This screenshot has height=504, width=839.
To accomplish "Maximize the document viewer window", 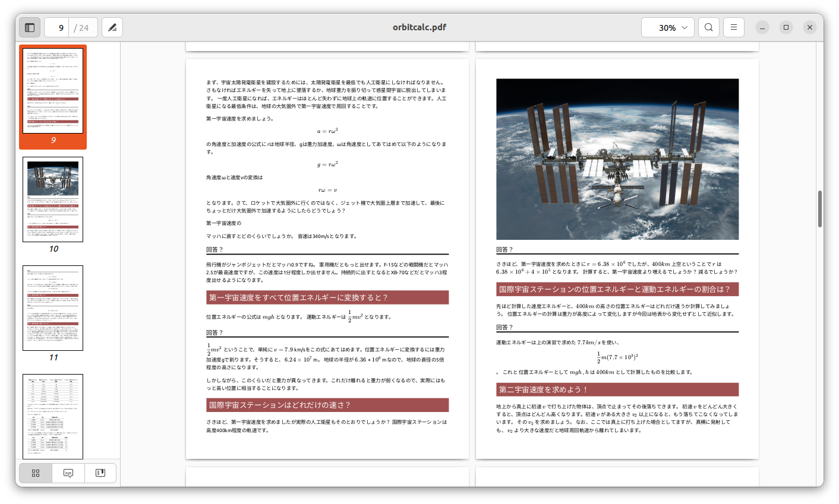I will pyautogui.click(x=786, y=27).
